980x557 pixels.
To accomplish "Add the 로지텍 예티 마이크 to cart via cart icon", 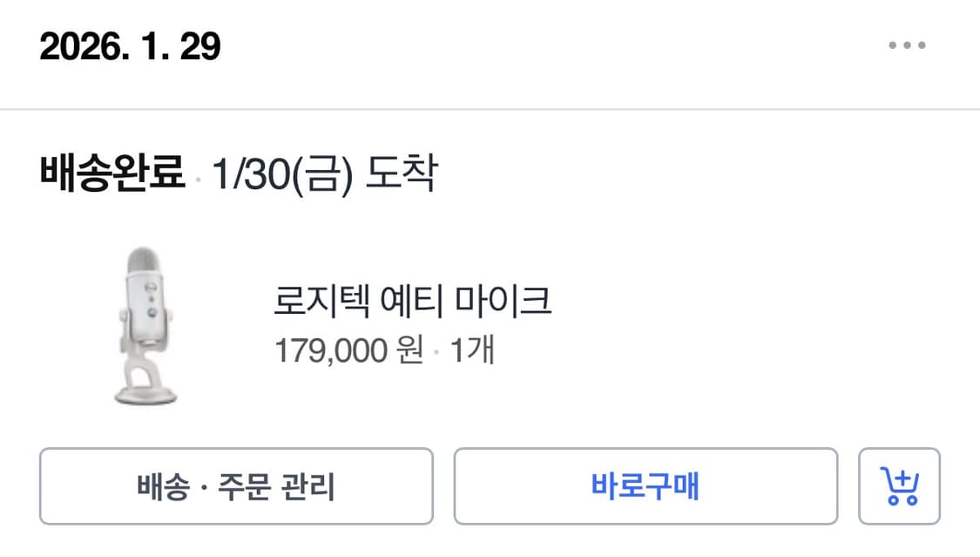I will [901, 486].
